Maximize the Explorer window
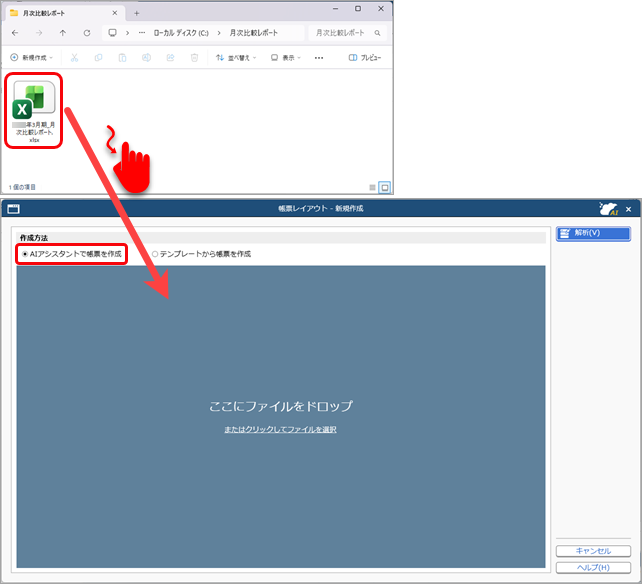This screenshot has width=642, height=584. click(x=358, y=9)
